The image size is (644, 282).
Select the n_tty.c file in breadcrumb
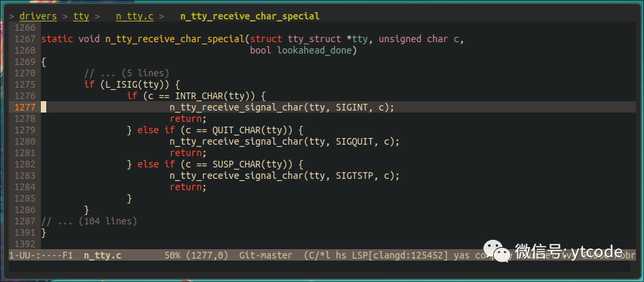coord(135,15)
